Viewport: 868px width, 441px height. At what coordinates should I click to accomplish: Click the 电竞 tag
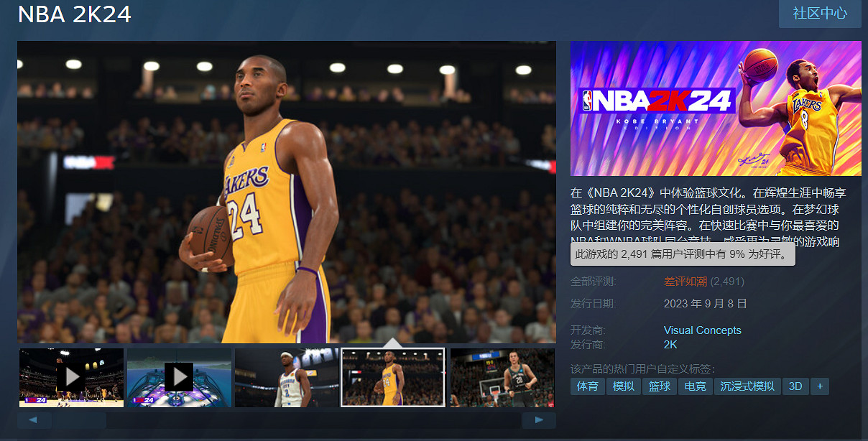695,386
